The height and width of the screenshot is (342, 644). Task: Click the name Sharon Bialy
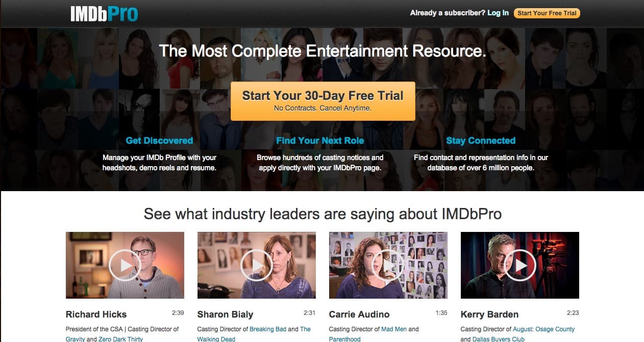225,314
